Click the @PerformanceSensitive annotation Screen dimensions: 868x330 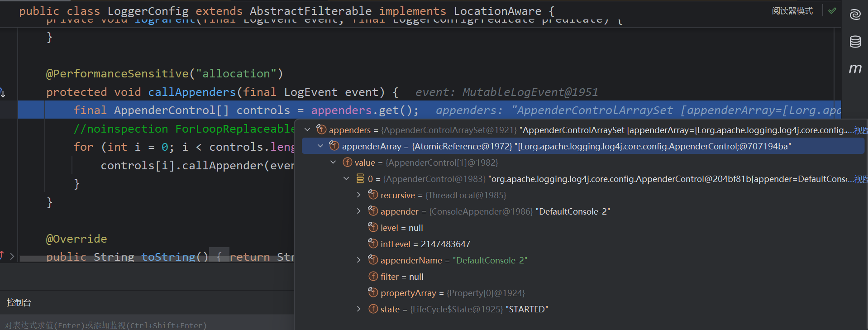[x=117, y=73]
